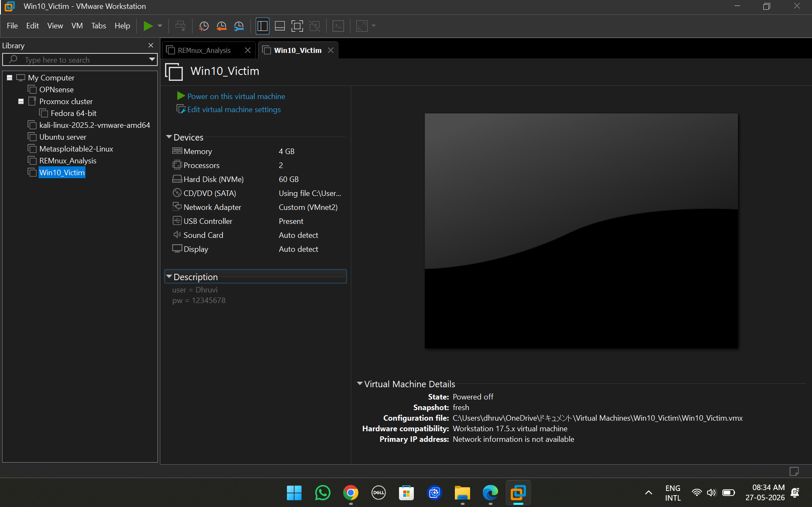Take a snapshot using the clock-plus icon
812x507 pixels.
(x=204, y=26)
